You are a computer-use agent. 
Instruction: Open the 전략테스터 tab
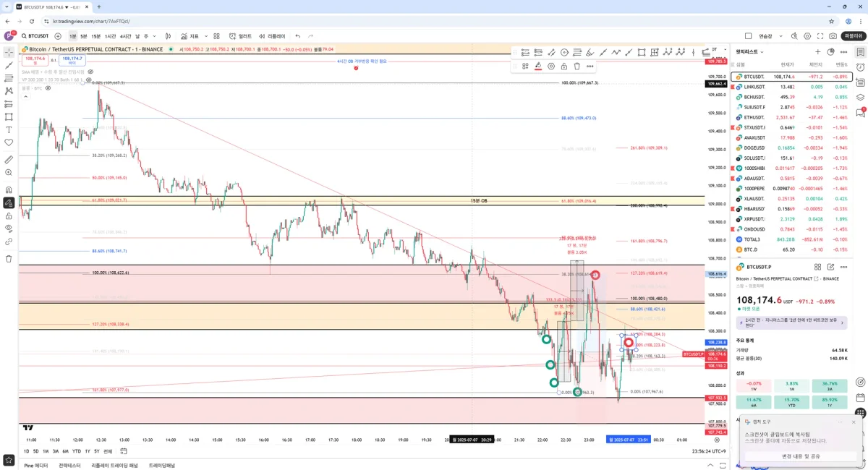70,466
